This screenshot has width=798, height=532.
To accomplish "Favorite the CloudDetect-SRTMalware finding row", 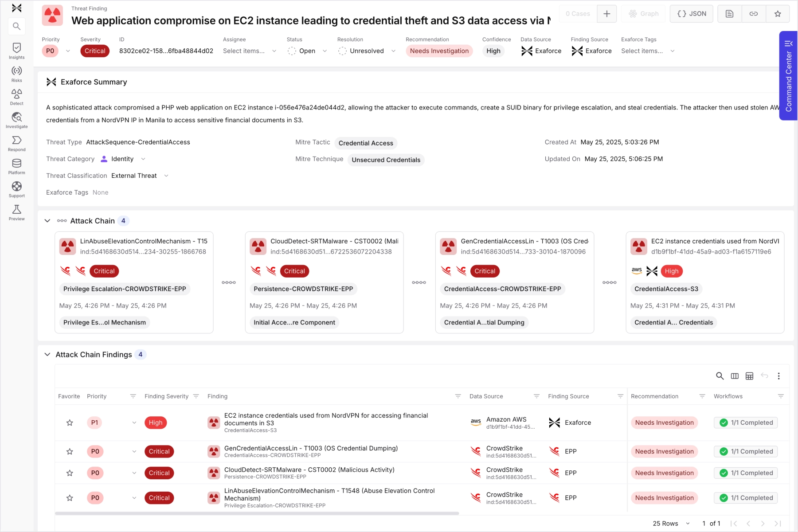I will click(x=70, y=473).
